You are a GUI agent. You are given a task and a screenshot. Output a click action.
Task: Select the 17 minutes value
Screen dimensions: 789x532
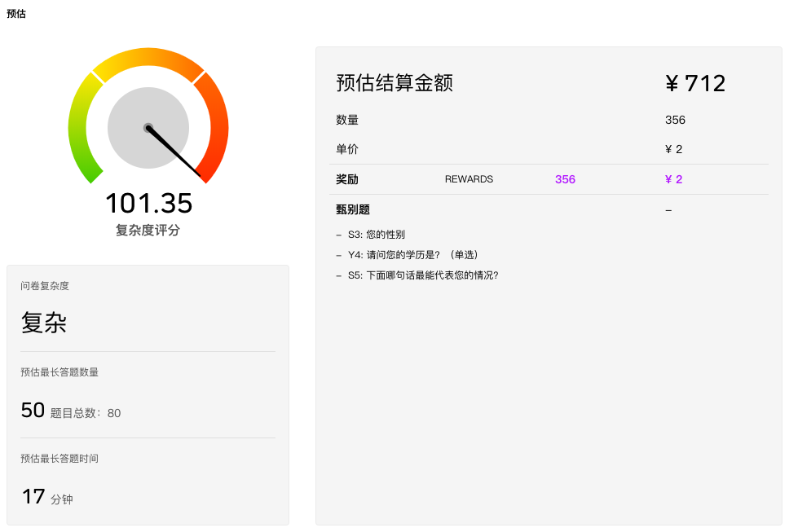(x=33, y=497)
